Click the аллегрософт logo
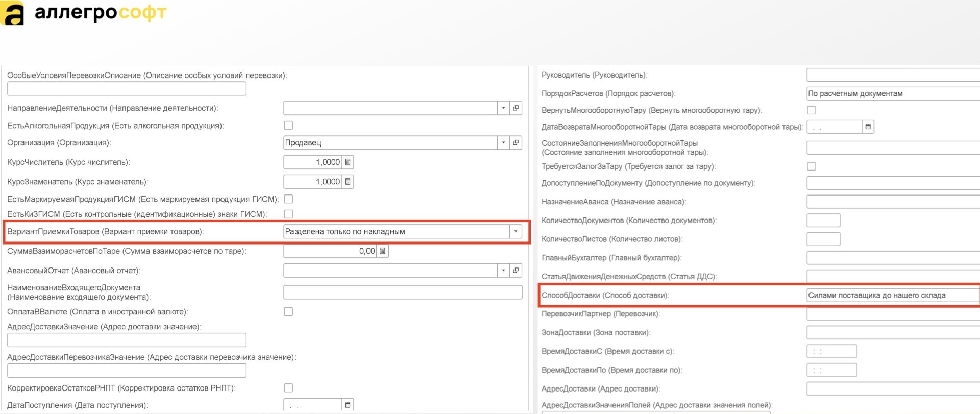The image size is (980, 414). point(84,13)
